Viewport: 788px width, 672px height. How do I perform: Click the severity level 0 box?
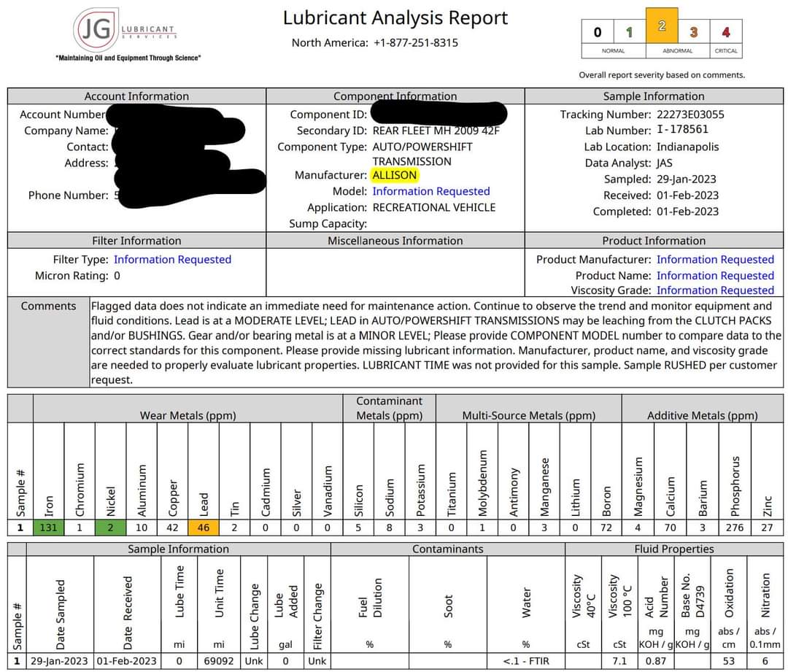[598, 32]
